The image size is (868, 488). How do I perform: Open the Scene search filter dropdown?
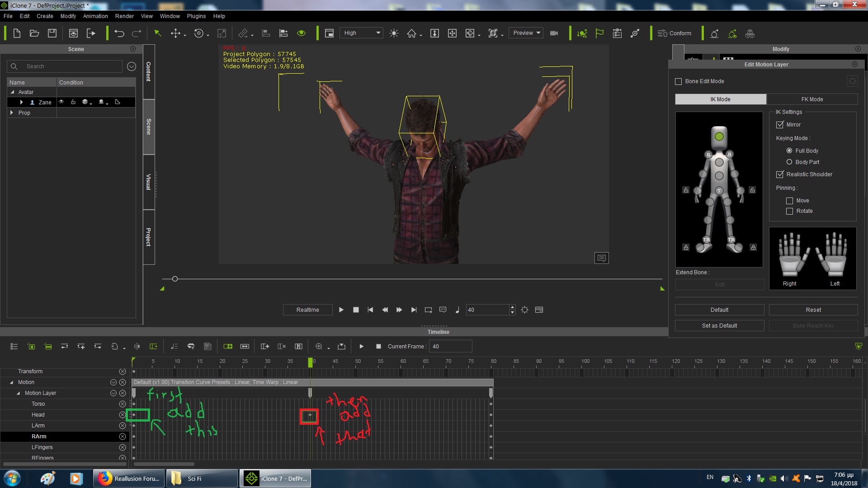coord(132,66)
